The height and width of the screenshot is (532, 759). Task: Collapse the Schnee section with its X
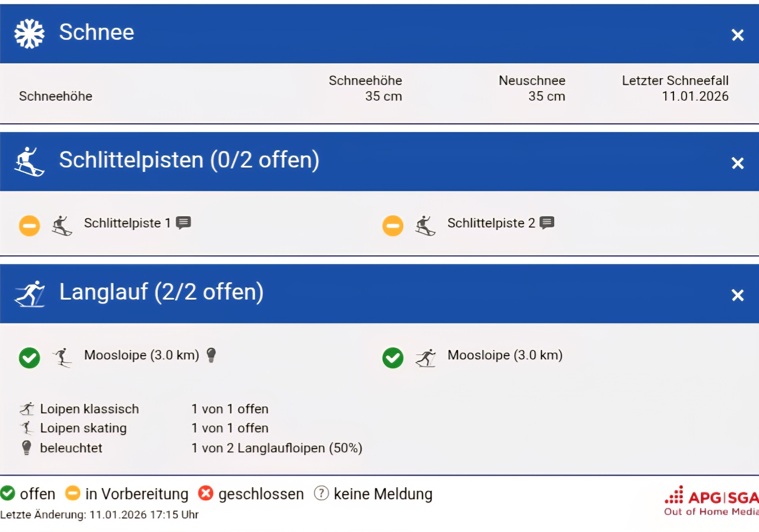737,35
